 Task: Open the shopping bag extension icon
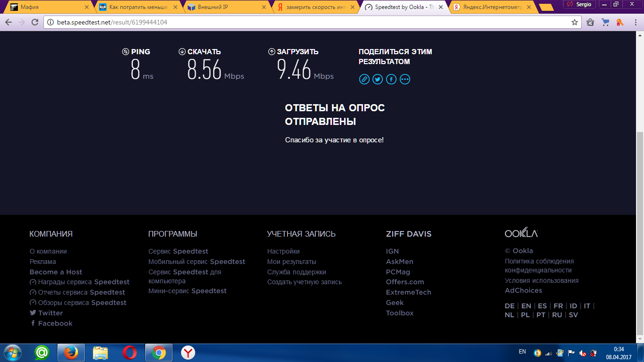pyautogui.click(x=590, y=22)
